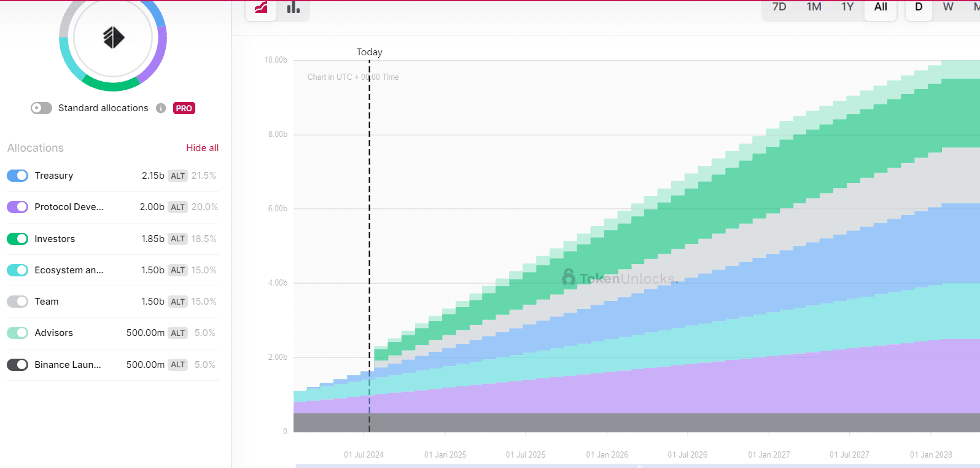
Task: Click the 21.5% Treasury percentage
Action: point(204,176)
